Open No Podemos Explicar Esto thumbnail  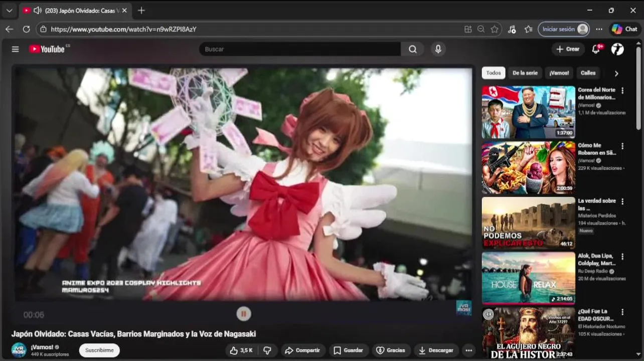click(x=528, y=223)
